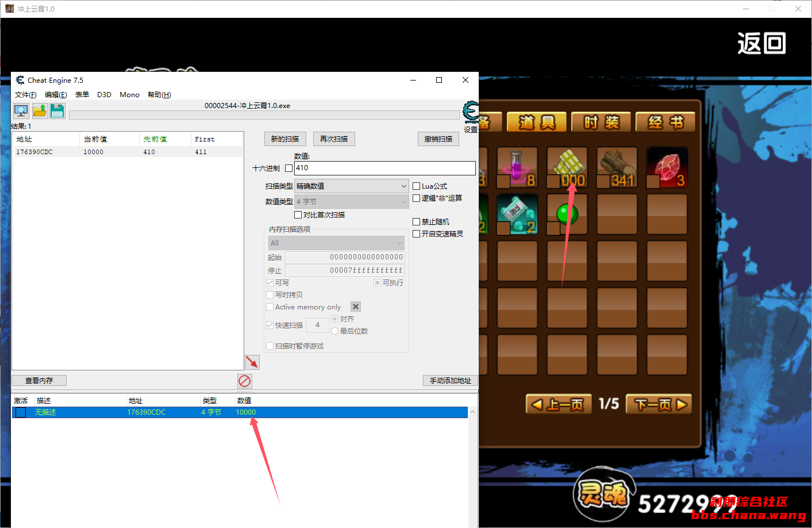
Task: Toggle the Lua公式 checkbox
Action: pyautogui.click(x=417, y=186)
